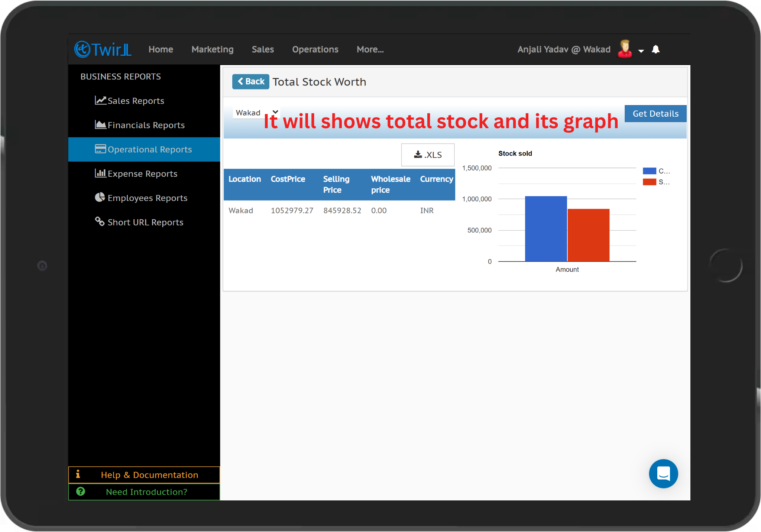Image resolution: width=761 pixels, height=532 pixels.
Task: Click the Sales Reports line chart icon
Action: pyautogui.click(x=100, y=100)
